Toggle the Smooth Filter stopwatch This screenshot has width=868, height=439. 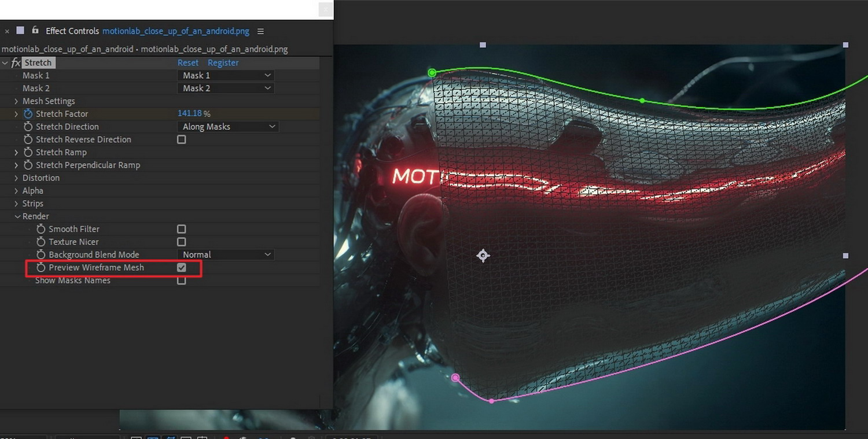(41, 229)
